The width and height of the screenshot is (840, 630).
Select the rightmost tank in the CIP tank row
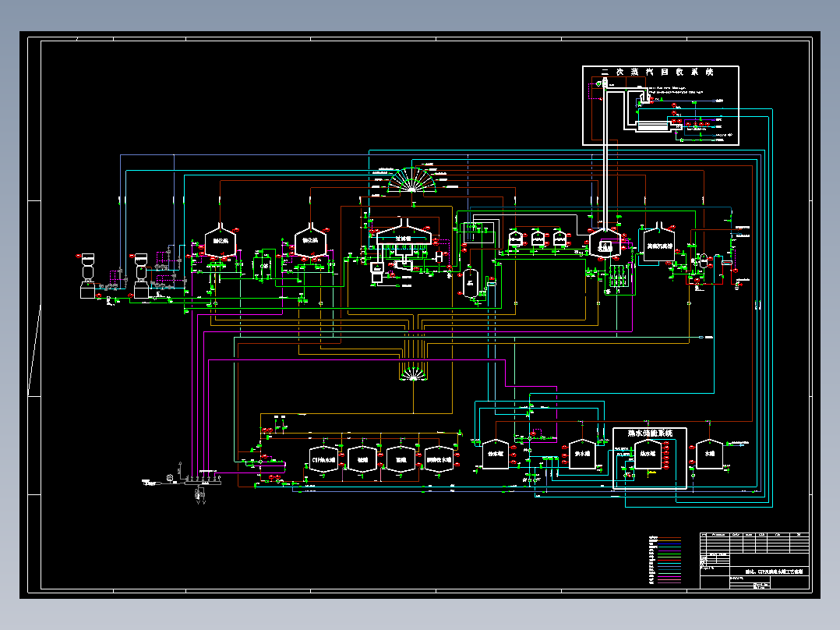439,459
